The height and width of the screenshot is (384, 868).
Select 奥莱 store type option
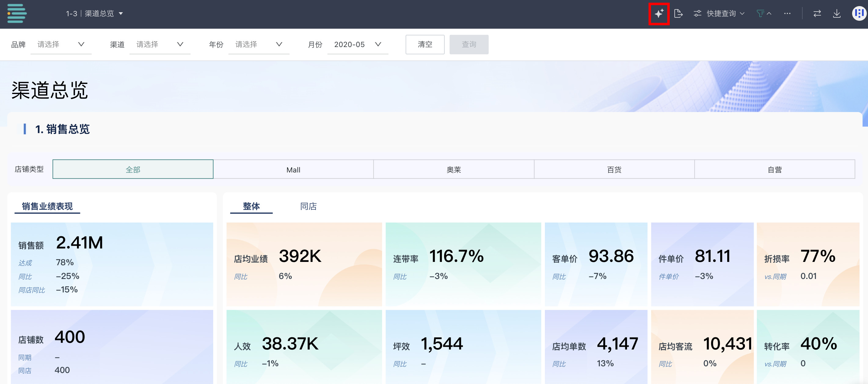point(454,169)
